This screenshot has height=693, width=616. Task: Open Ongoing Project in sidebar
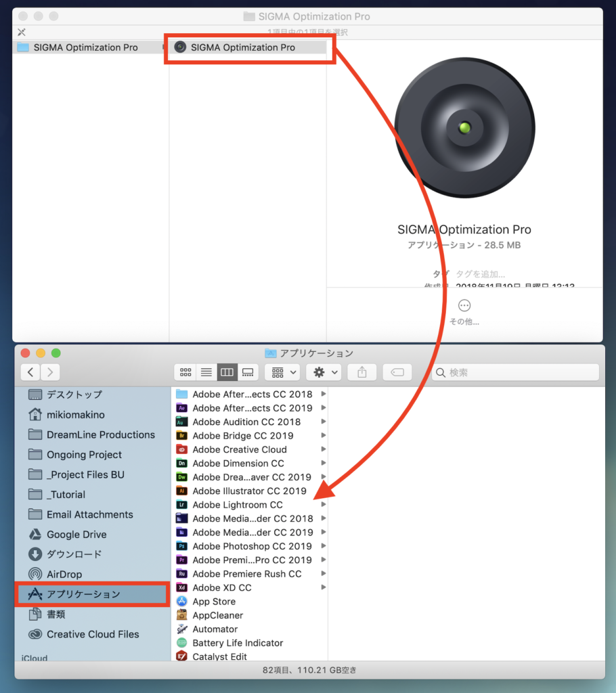coord(91,454)
